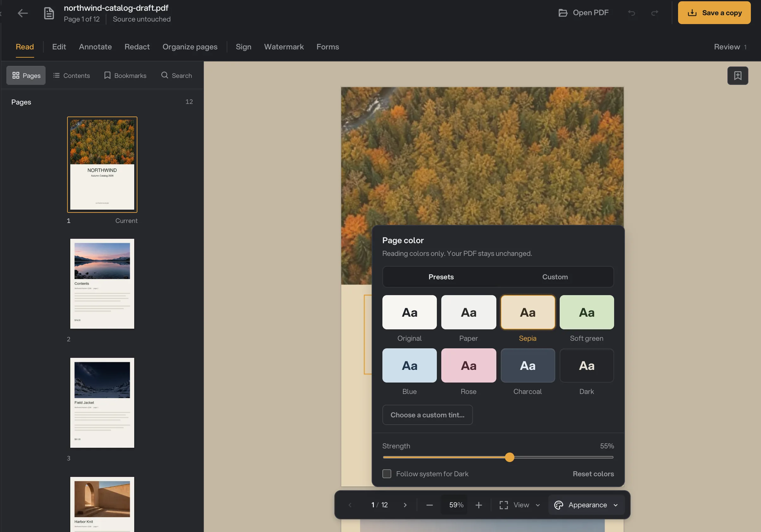This screenshot has height=532, width=761.
Task: Click the undo arrow icon
Action: [632, 13]
